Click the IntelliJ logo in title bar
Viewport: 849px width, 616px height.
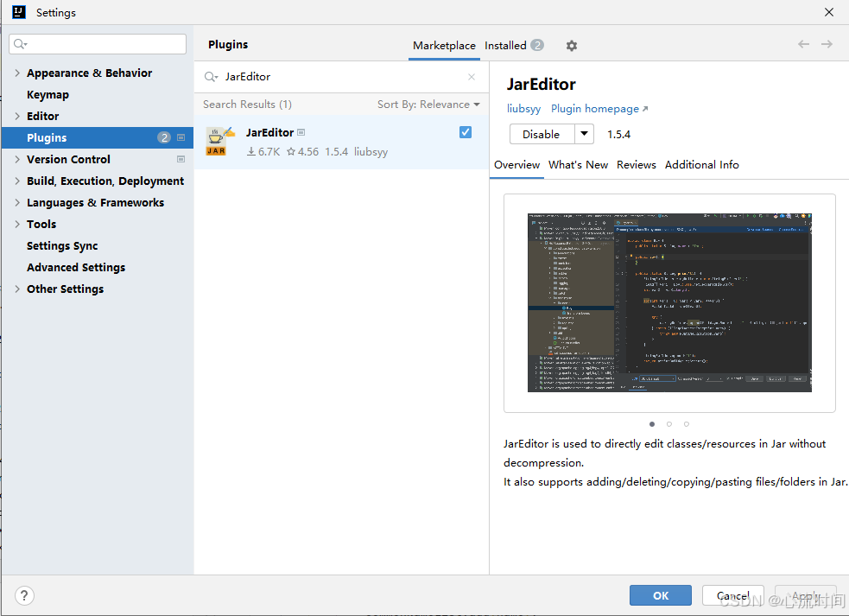[18, 12]
